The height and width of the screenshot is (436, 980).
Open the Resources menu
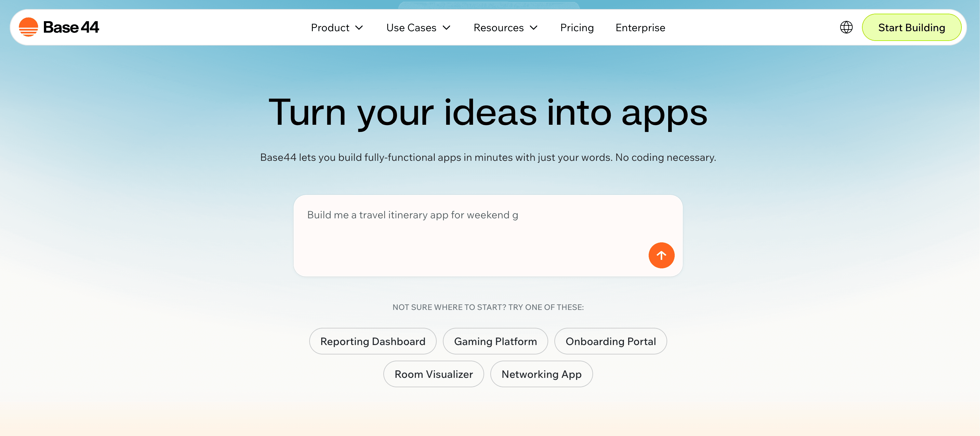498,28
